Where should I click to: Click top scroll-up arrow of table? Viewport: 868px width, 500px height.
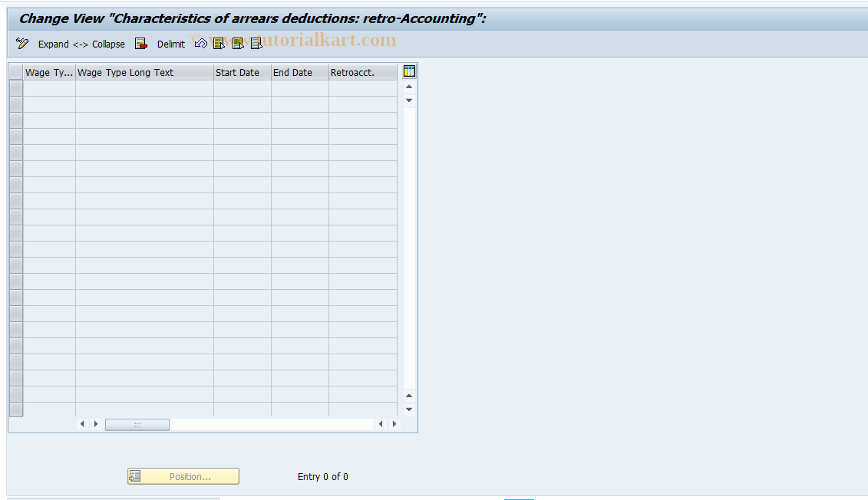(x=409, y=87)
